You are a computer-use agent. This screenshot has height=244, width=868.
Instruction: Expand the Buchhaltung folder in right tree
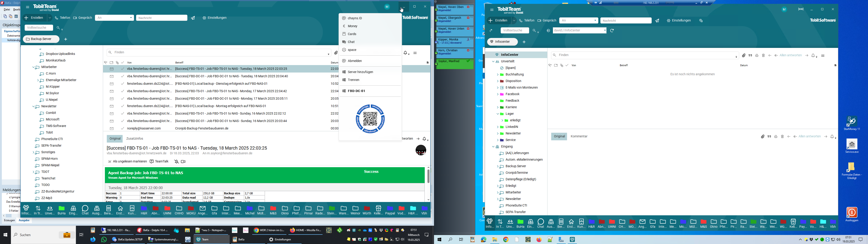(x=497, y=75)
